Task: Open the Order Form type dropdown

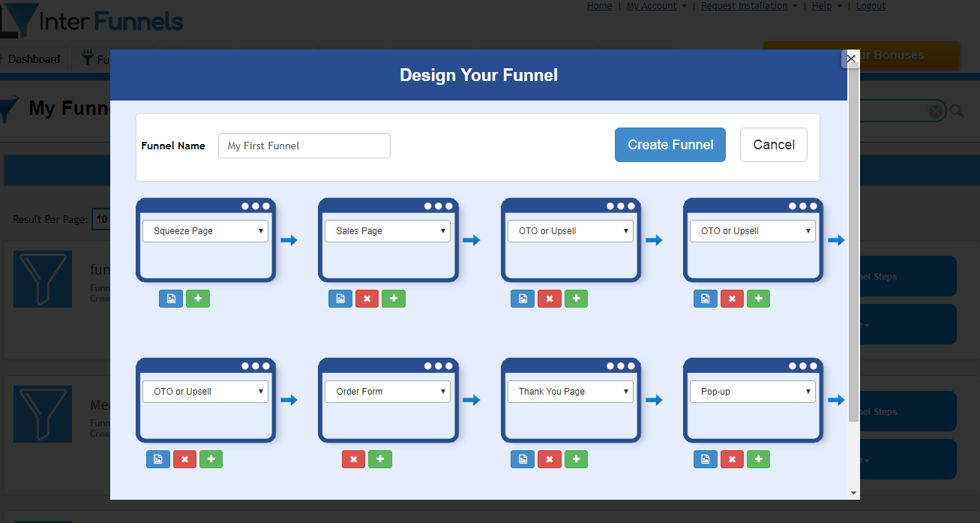Action: (x=388, y=392)
